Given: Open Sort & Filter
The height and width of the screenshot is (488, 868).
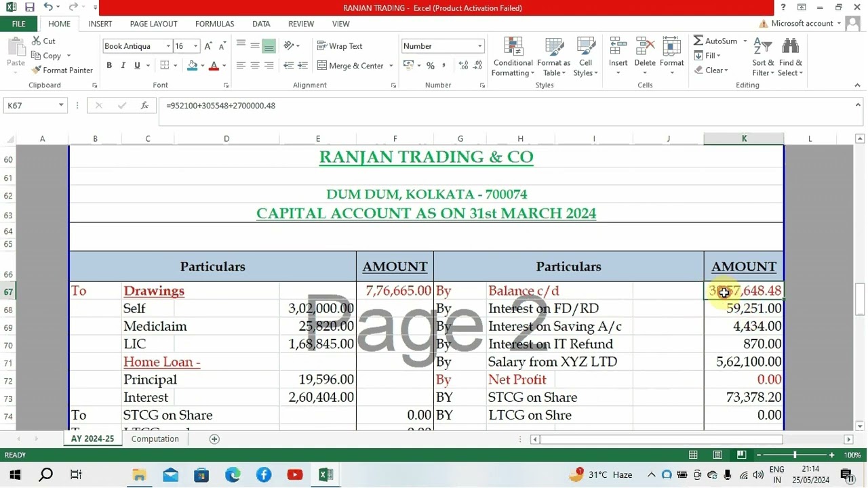Looking at the screenshot, I should coord(764,57).
